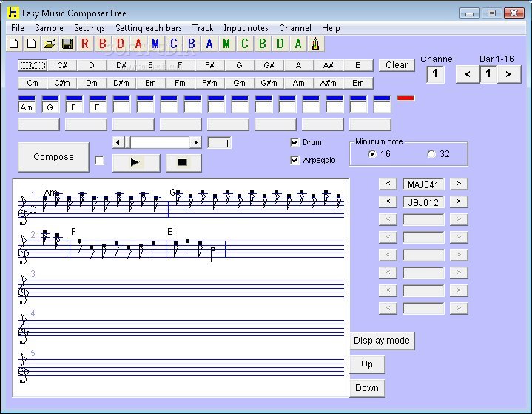This screenshot has width=532, height=414.
Task: Go to previous pattern before JBJ012
Action: pos(388,201)
